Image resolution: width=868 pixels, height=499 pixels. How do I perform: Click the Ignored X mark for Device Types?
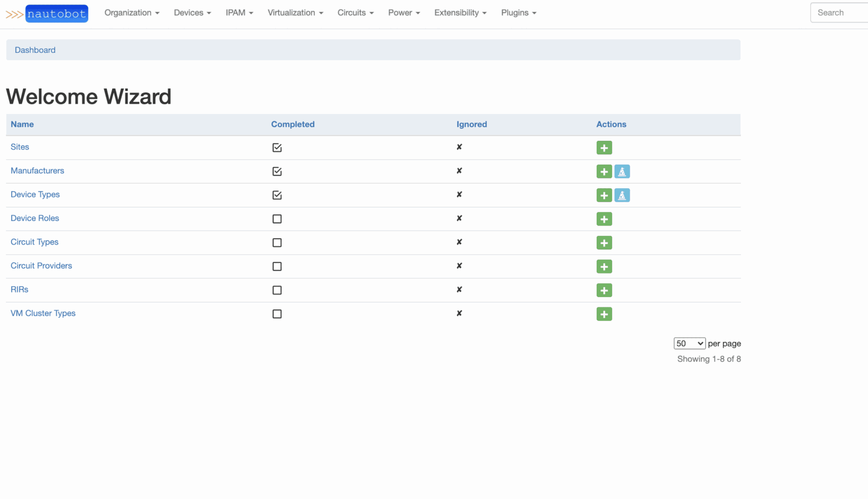[459, 195]
